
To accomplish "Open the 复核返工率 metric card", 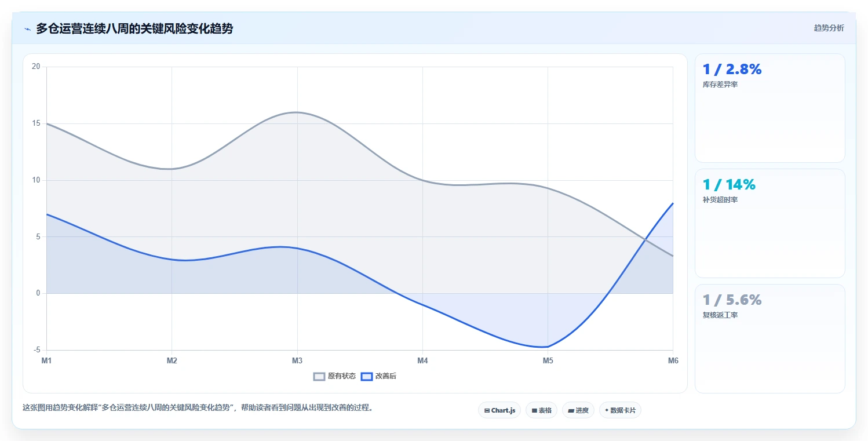I will [x=769, y=339].
